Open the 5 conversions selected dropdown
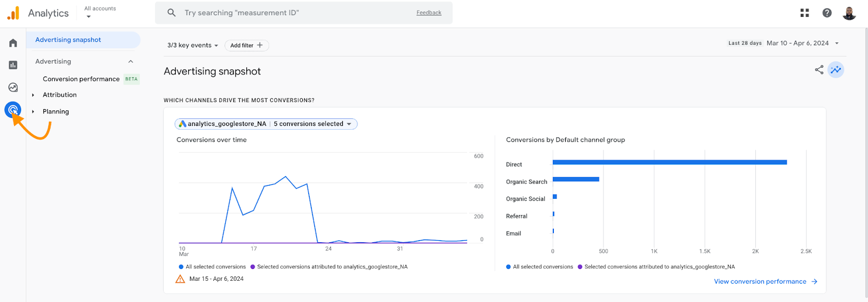868x302 pixels. click(312, 124)
